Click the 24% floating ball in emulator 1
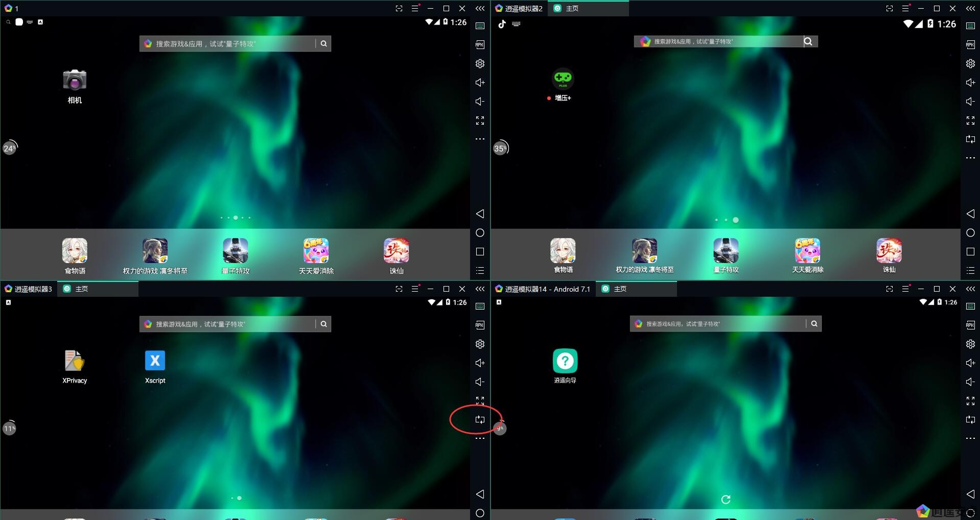The image size is (980, 520). pos(10,148)
